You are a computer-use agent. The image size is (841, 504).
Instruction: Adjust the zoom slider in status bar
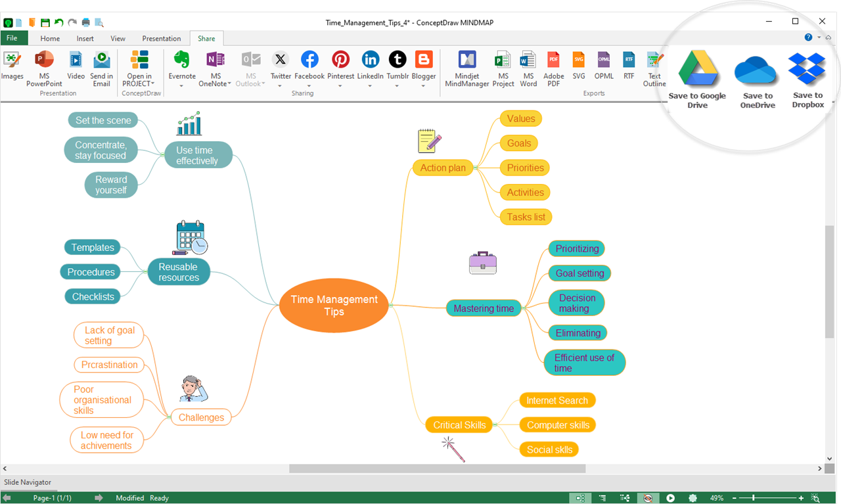point(753,498)
